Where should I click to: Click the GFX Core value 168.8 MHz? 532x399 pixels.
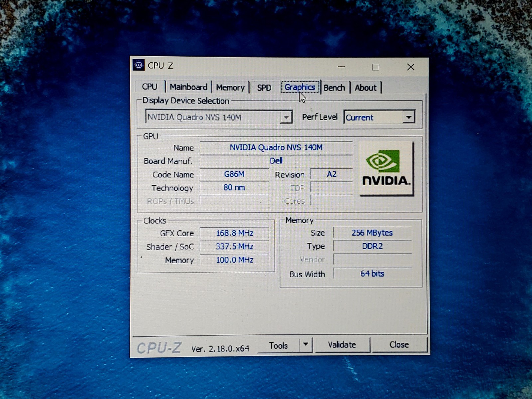[235, 233]
